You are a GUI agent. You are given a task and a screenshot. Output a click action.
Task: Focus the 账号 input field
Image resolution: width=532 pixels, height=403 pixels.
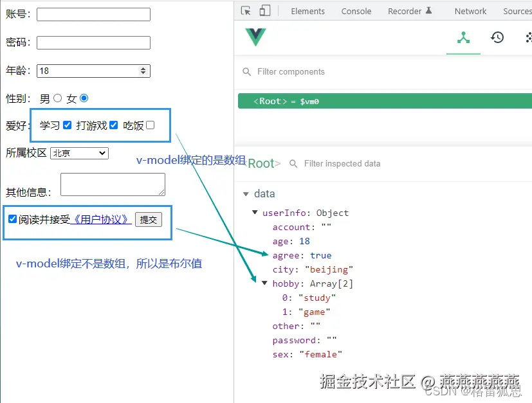tap(94, 14)
